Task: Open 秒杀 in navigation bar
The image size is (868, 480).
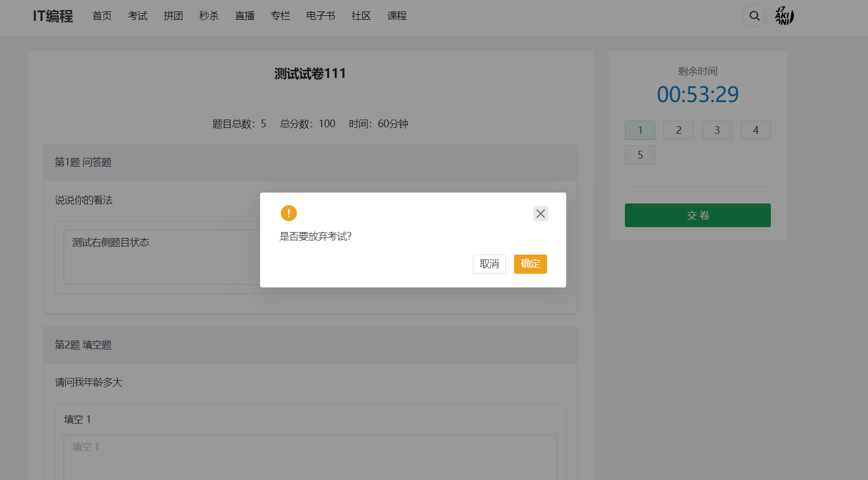Action: click(209, 16)
